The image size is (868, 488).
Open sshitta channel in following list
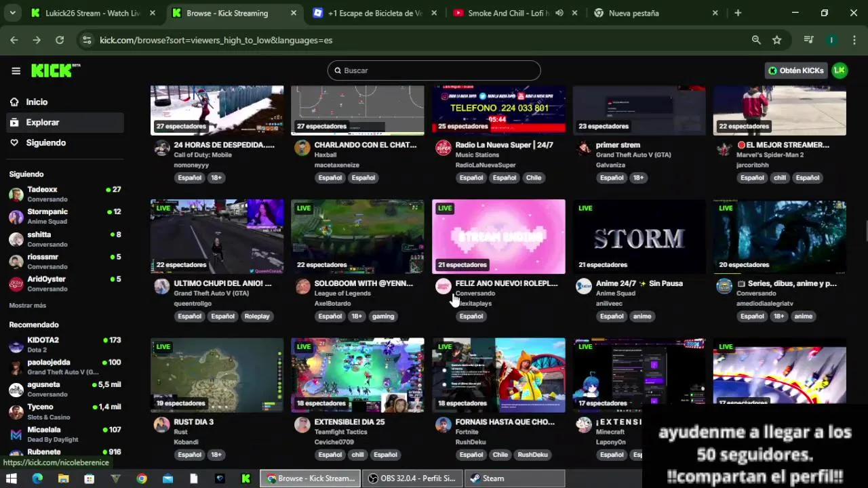tap(65, 239)
